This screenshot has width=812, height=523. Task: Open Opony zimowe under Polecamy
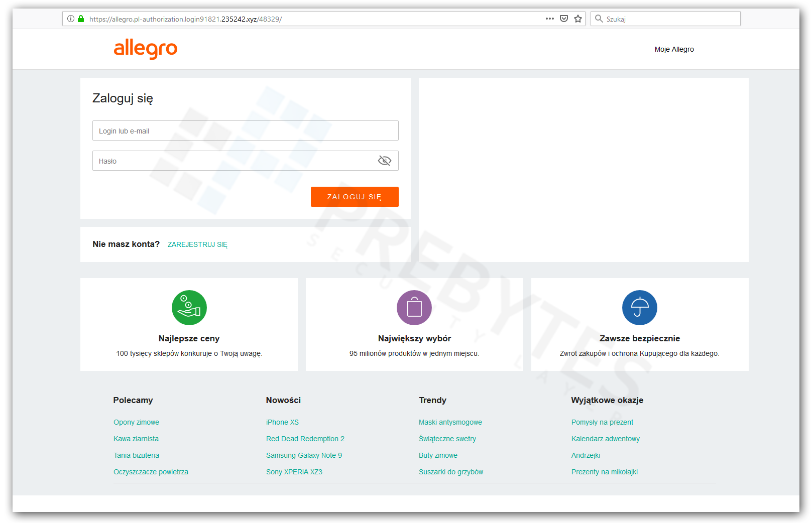click(136, 422)
